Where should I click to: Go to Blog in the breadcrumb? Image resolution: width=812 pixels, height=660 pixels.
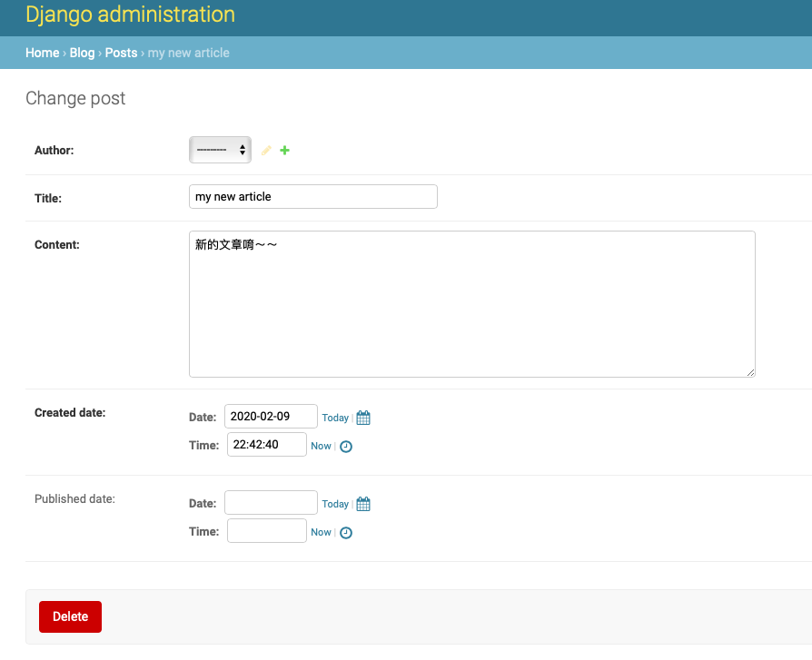click(x=83, y=53)
